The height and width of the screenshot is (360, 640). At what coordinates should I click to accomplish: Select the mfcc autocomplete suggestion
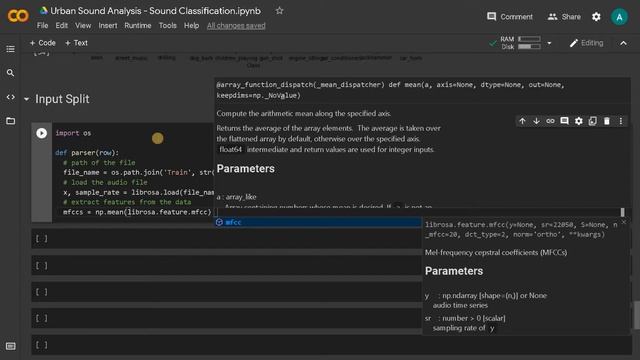tap(318, 222)
